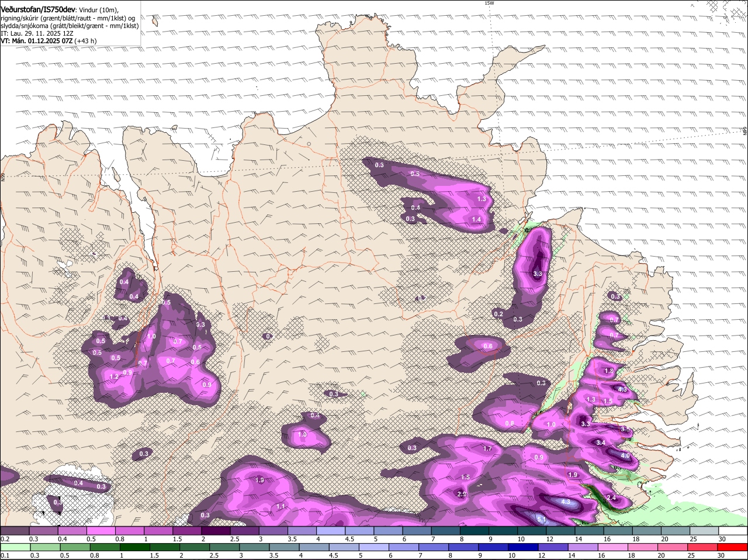Select the gray-green 16 swatch, upper legend

[x=618, y=530]
